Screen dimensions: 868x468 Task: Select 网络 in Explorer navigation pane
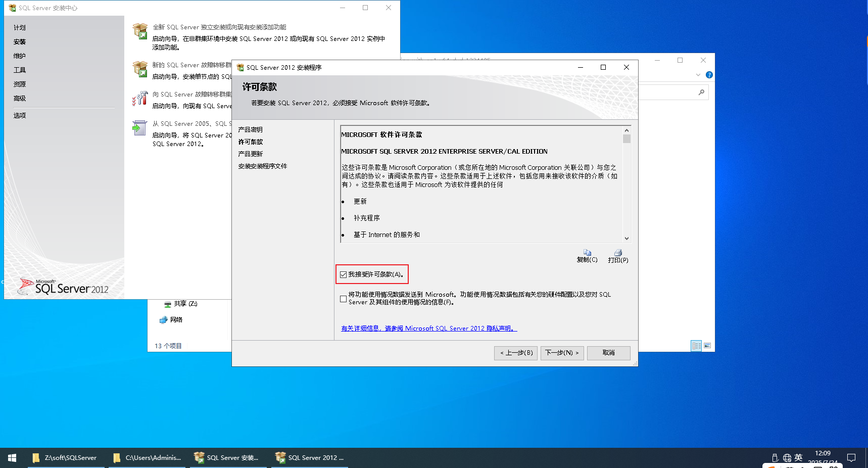[x=171, y=320]
